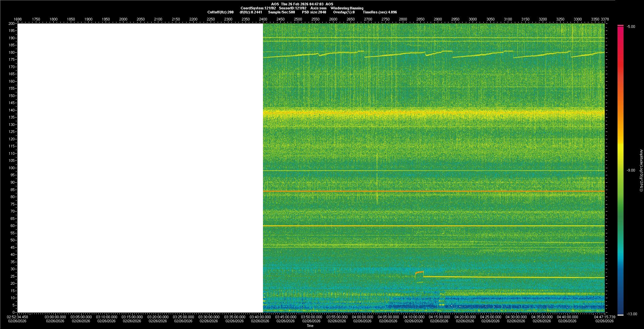The height and width of the screenshot is (329, 644).
Task: Click the 04:10:00.000 time axis label
Action: pyautogui.click(x=414, y=317)
